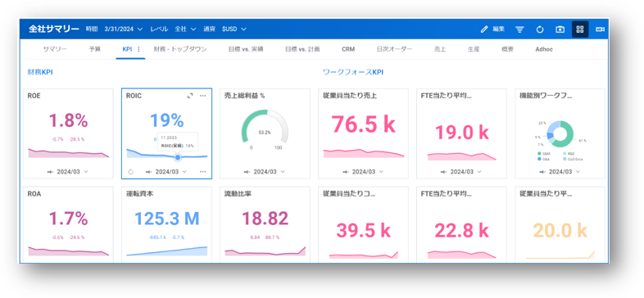Expand the ROIC card to fullscreen
Screen dimensions: 644x298
tap(190, 96)
